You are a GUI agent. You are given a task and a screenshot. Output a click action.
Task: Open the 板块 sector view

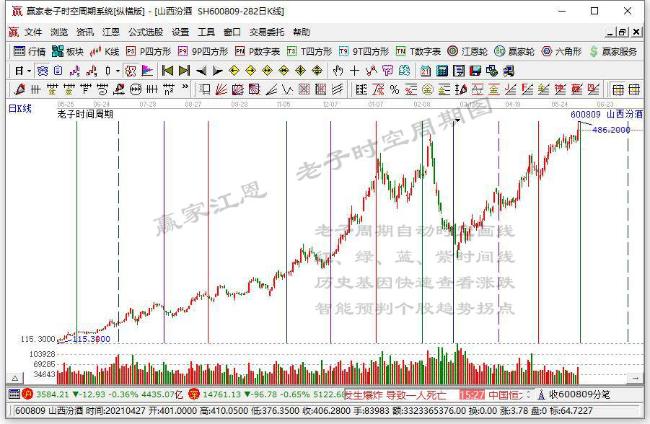68,51
